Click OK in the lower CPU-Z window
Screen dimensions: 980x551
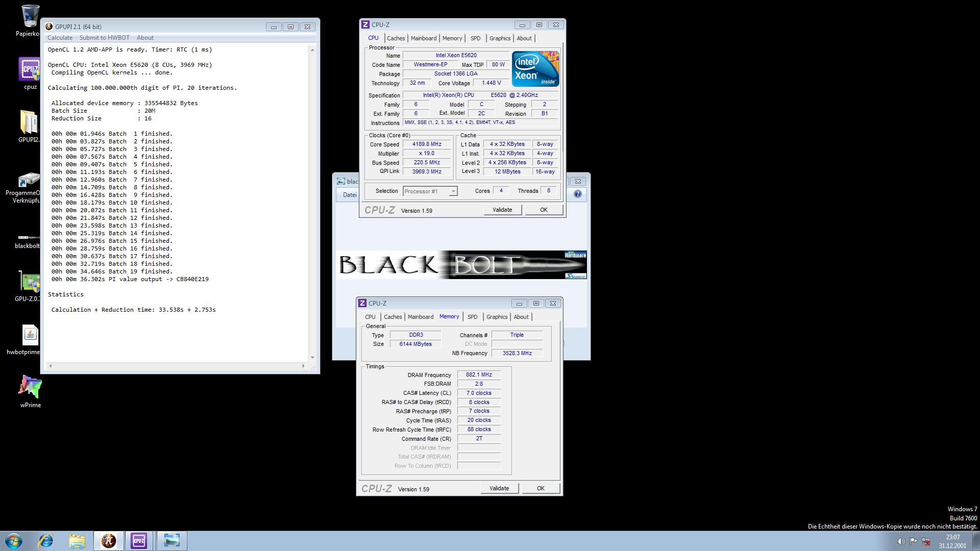[541, 488]
